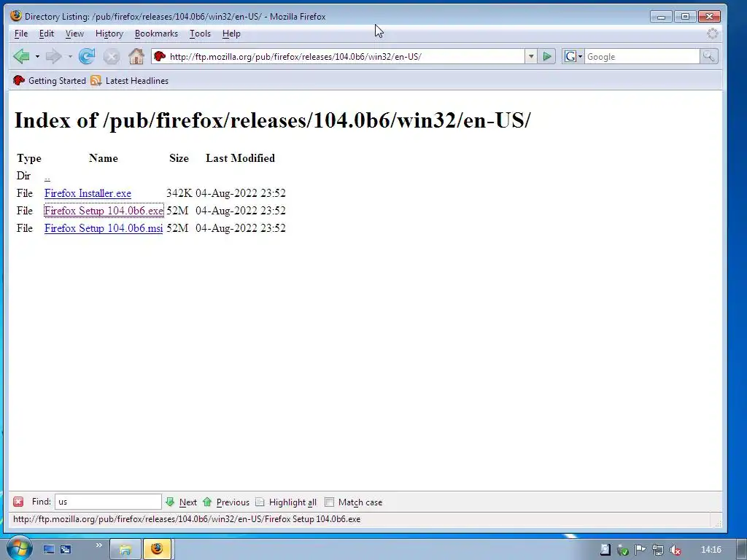Click the Firefox Setup 104.0b6.msi link
Screen dimensions: 747x560
click(104, 228)
